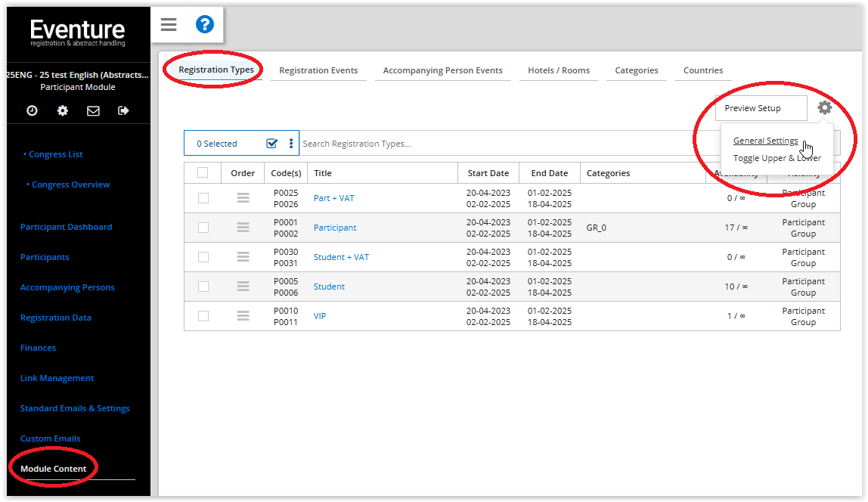Switch to the Hotels / Rooms tab
The image size is (868, 502).
[559, 70]
